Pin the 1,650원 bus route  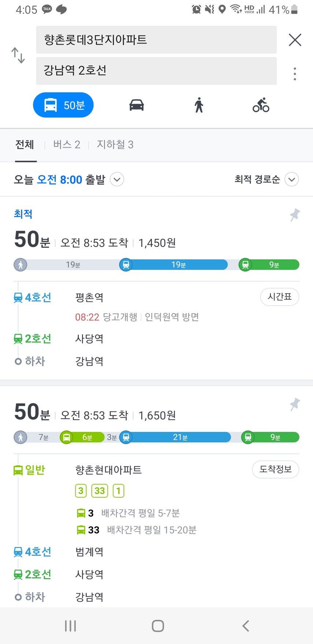pyautogui.click(x=295, y=404)
